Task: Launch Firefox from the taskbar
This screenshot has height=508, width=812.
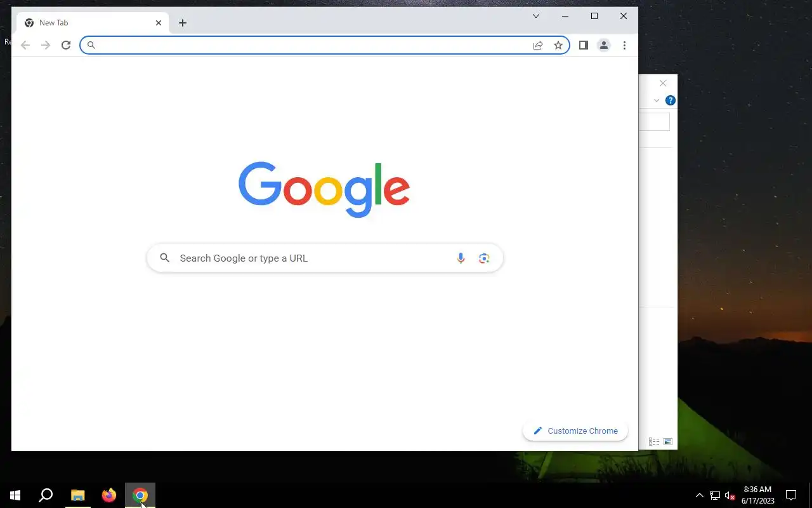Action: click(109, 495)
